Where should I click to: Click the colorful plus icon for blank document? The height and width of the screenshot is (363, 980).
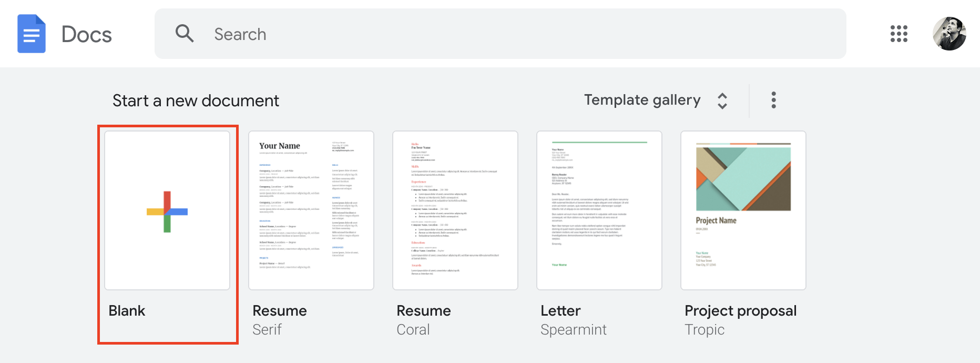click(x=167, y=212)
